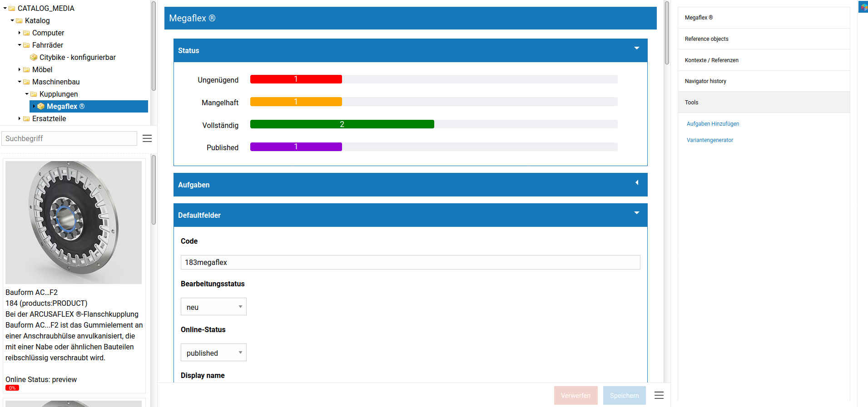This screenshot has height=407, width=868.
Task: Click the green Vollständig progress bar
Action: point(342,124)
